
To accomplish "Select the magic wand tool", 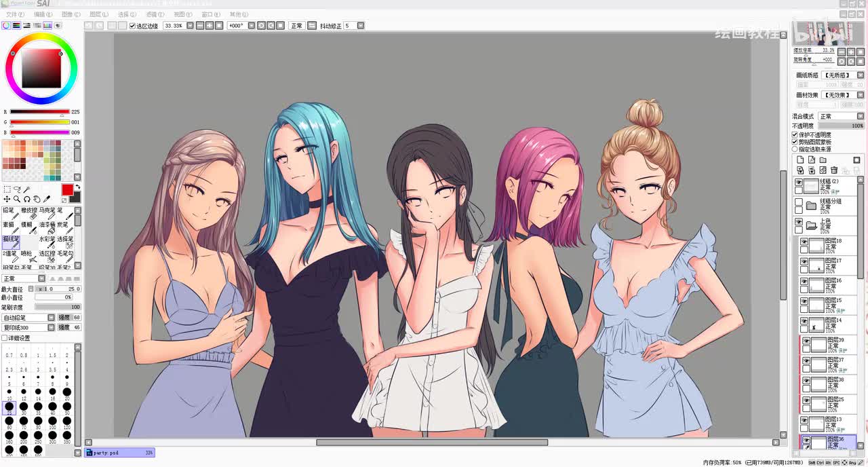I will 27,189.
